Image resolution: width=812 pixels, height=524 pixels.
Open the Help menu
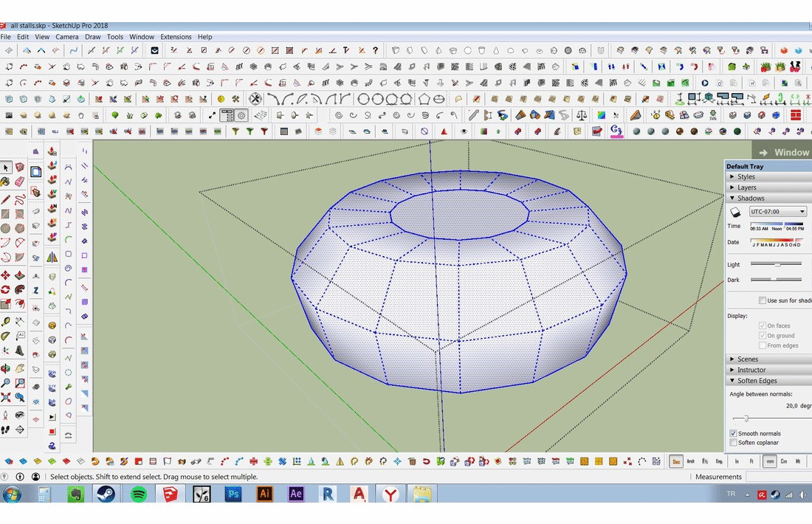tap(204, 37)
